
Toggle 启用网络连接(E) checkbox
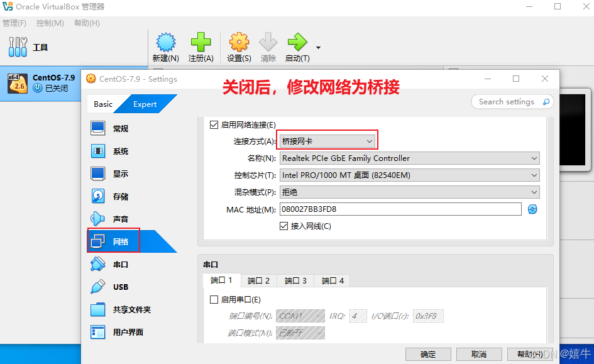(x=214, y=124)
